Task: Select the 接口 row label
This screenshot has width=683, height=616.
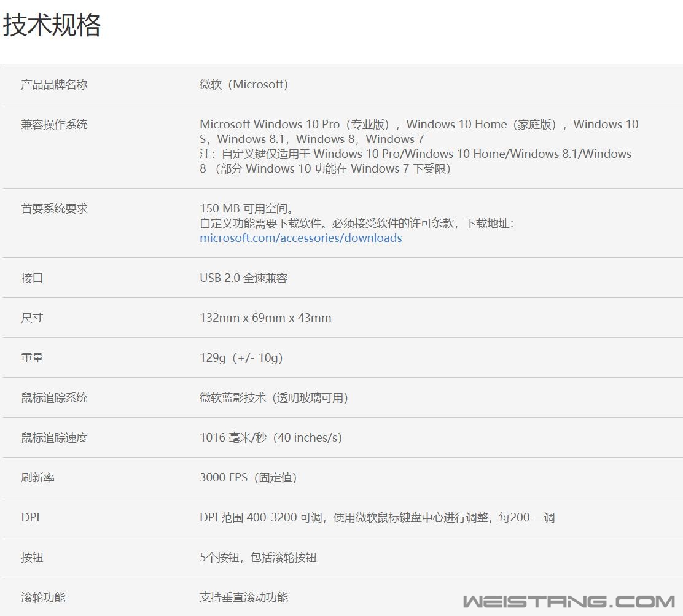Action: pyautogui.click(x=32, y=278)
